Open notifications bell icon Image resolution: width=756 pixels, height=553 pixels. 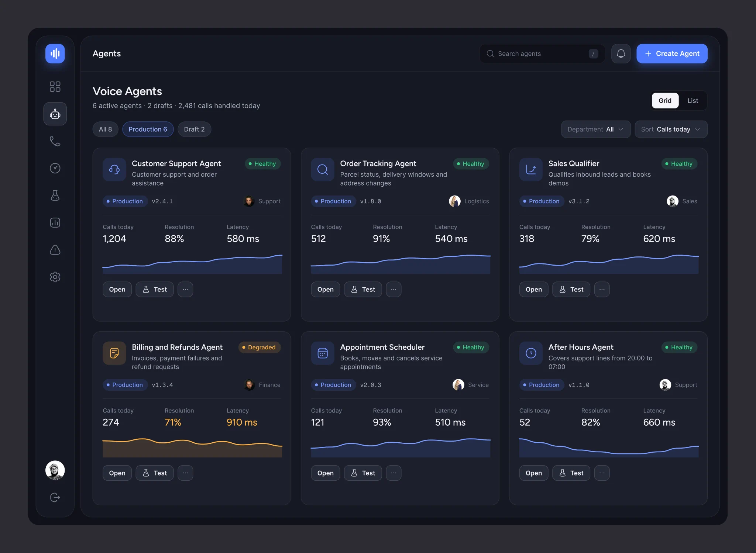click(x=621, y=53)
